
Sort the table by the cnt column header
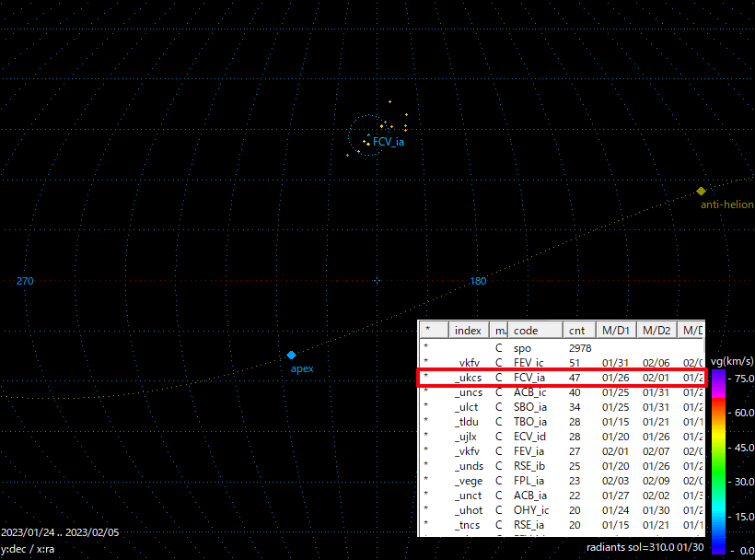578,329
